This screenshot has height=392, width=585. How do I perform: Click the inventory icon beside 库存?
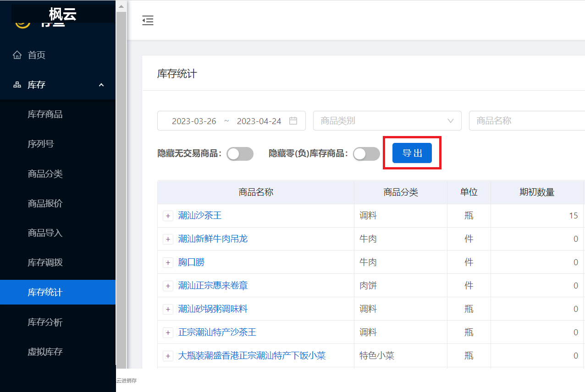17,85
